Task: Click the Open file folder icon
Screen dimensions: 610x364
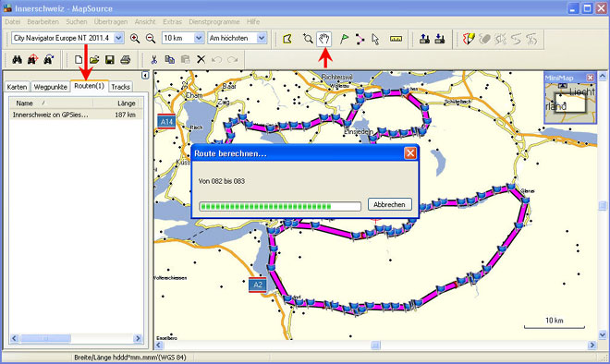Action: tap(94, 59)
